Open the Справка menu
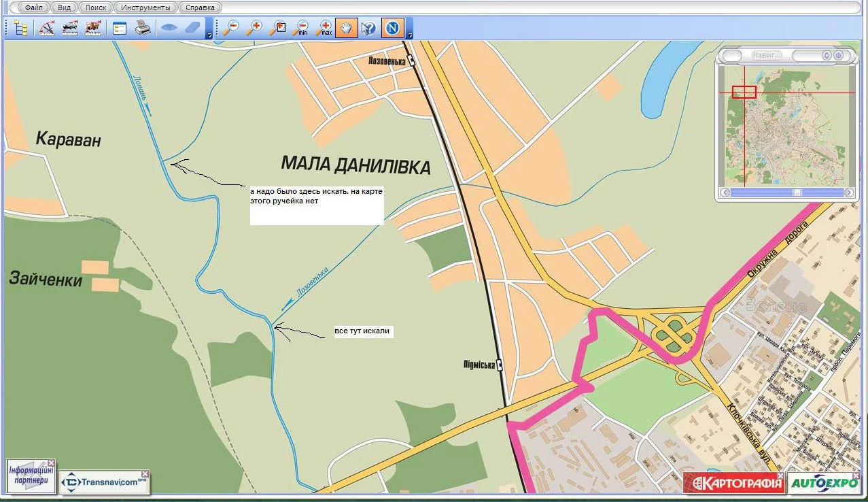The height and width of the screenshot is (502, 868). pos(201,7)
